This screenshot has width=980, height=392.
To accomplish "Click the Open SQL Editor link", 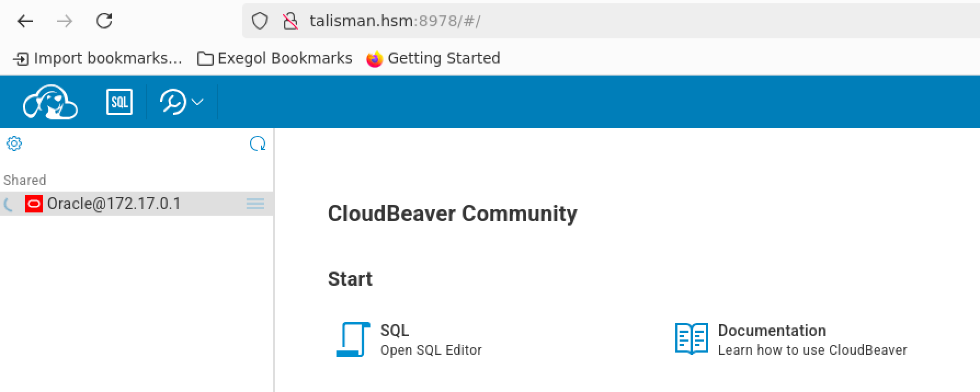I will point(431,350).
